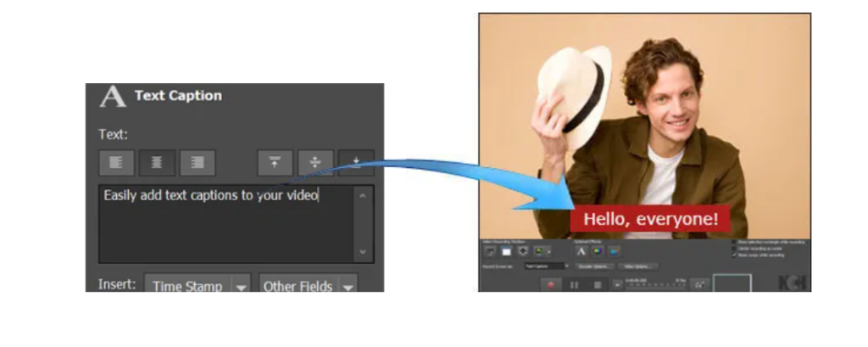Screen dimensions: 868x347
Task: Pause the recording
Action: (574, 285)
